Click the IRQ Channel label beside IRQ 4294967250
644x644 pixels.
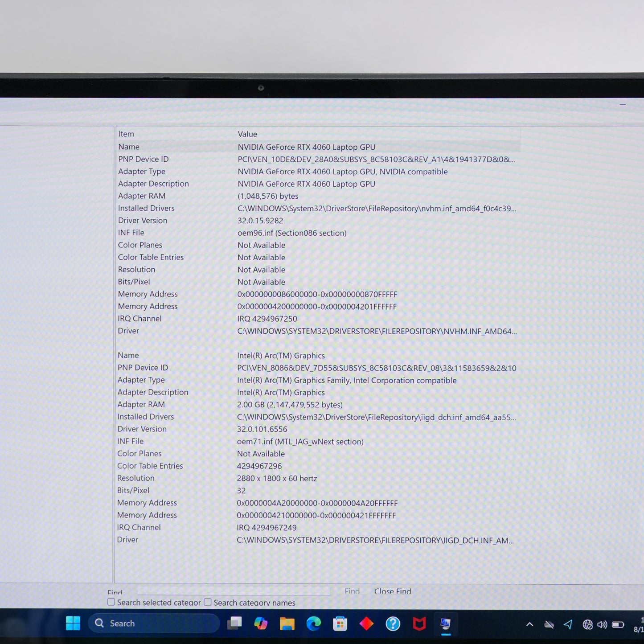pyautogui.click(x=140, y=319)
